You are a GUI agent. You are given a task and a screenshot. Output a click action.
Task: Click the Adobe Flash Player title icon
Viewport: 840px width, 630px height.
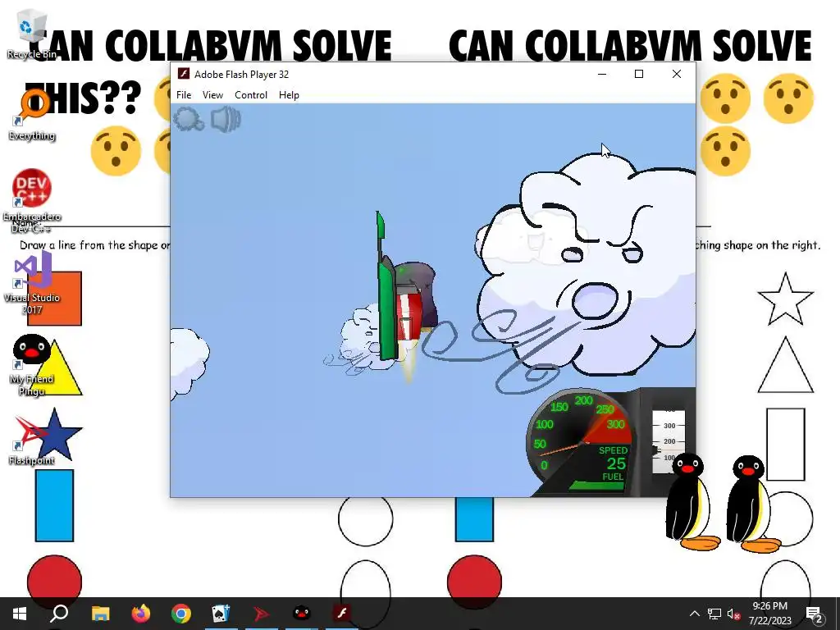(x=183, y=74)
